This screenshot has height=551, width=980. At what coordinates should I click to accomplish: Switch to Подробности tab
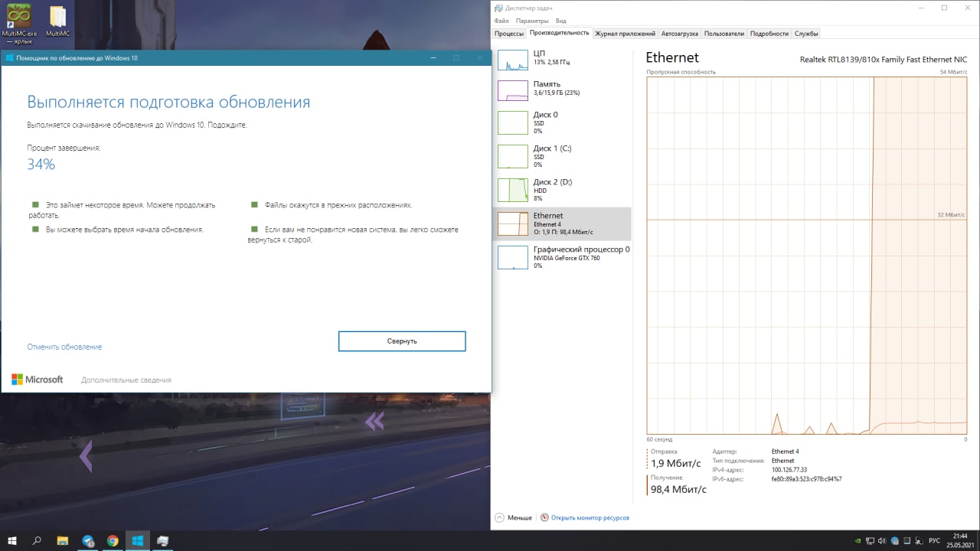[769, 34]
